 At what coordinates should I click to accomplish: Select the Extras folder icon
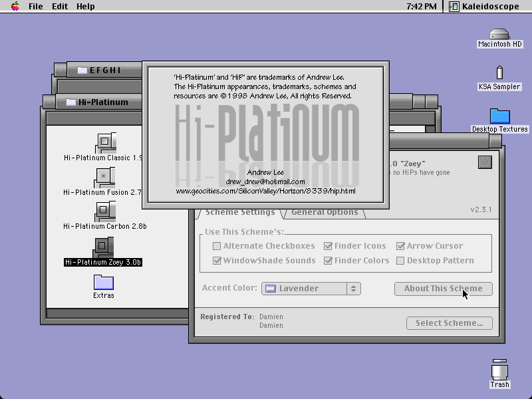[x=104, y=282]
